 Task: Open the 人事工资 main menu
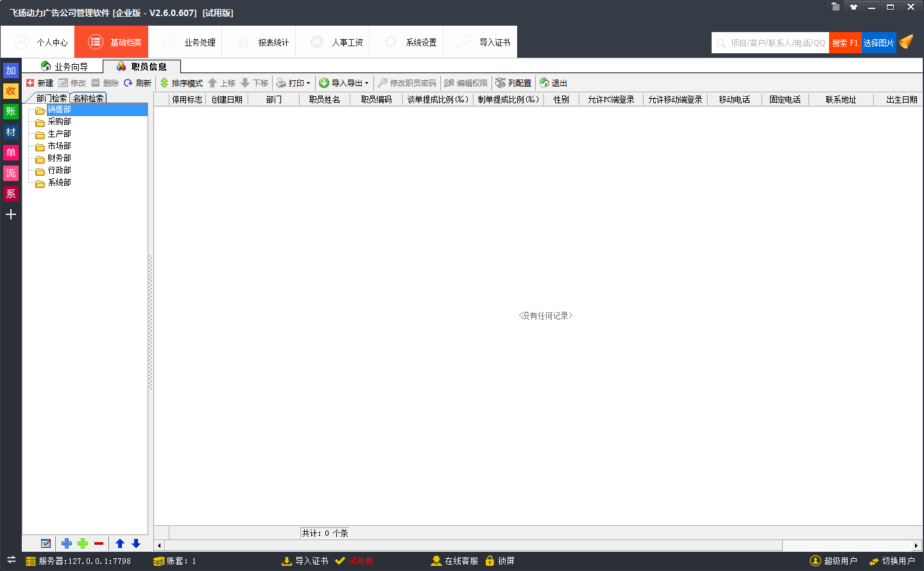332,42
